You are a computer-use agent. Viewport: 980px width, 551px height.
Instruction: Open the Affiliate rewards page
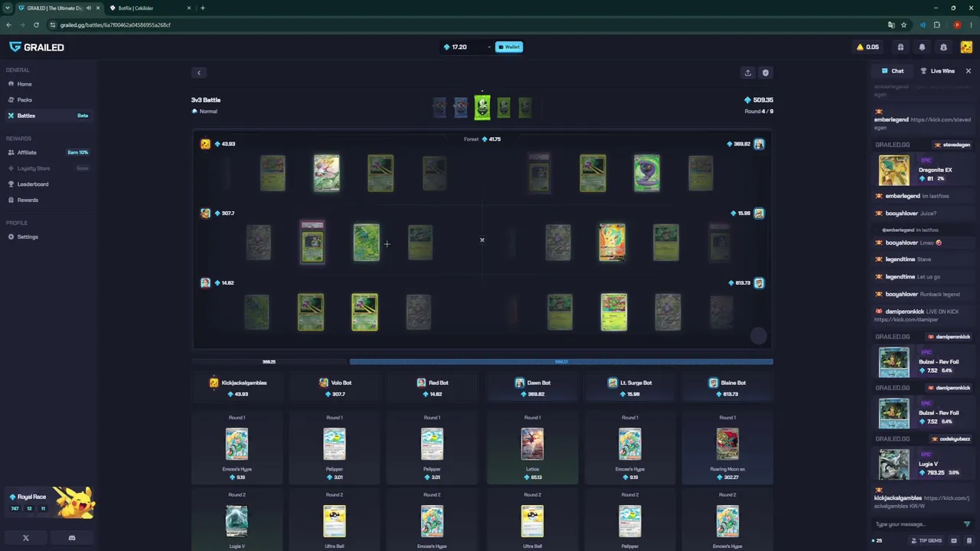(x=47, y=152)
